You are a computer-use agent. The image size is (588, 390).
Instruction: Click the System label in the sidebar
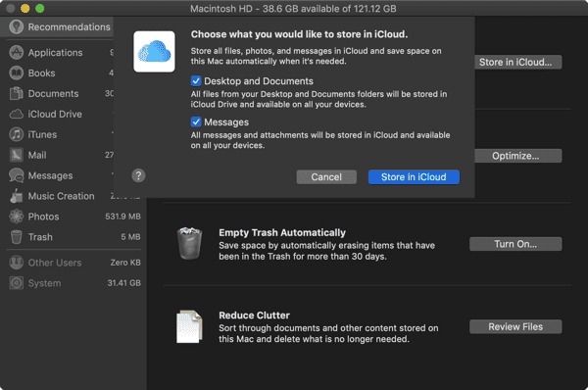[x=44, y=283]
